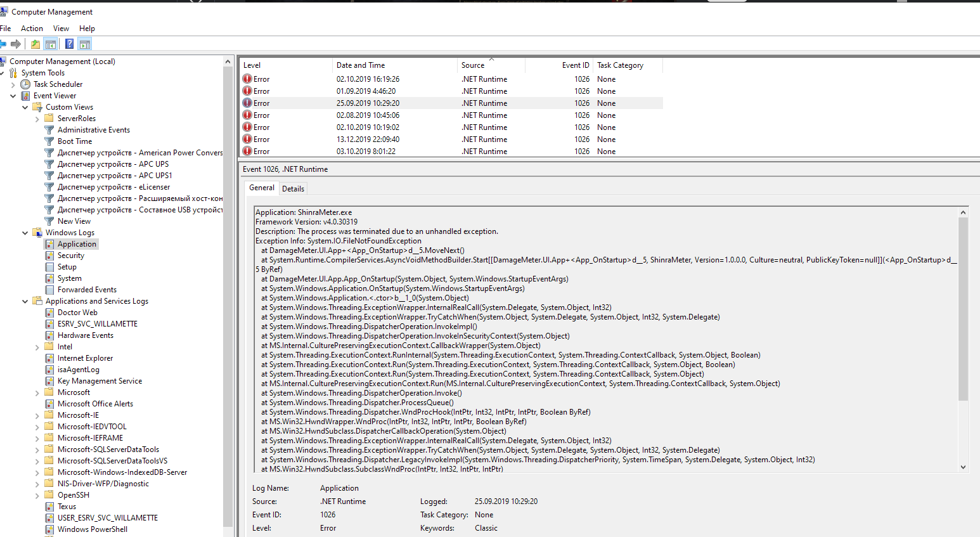The image size is (980, 537).
Task: Click the event description scrollbar up arrow
Action: tap(963, 212)
